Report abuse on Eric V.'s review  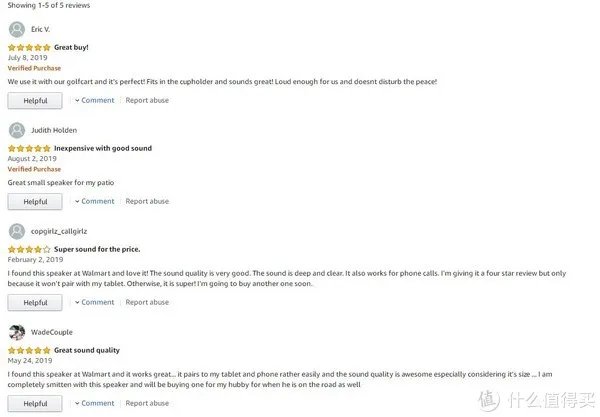pyautogui.click(x=147, y=100)
